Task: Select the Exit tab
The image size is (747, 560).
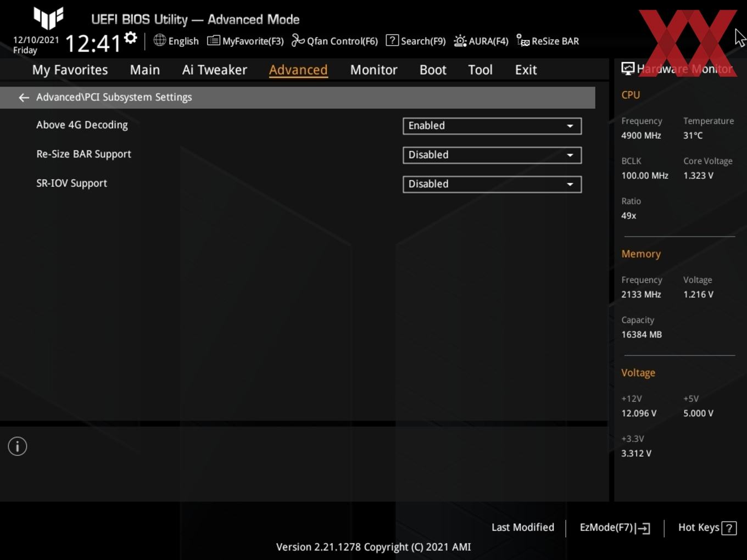Action: 526,70
